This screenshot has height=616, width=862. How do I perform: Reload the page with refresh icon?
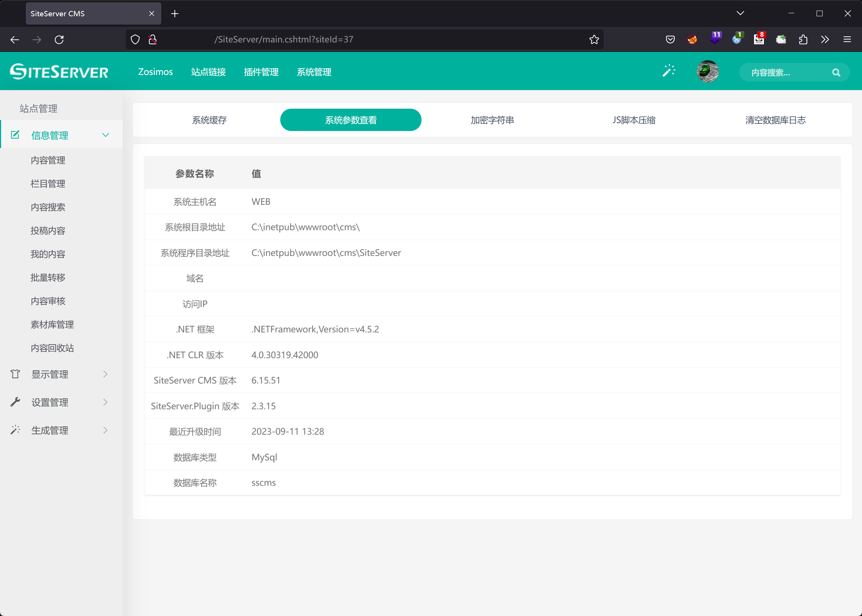[59, 39]
